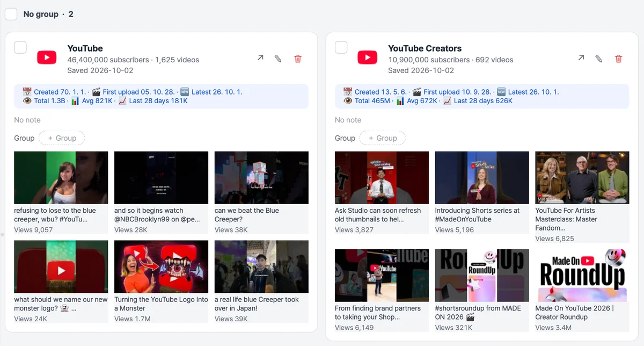Image resolution: width=644 pixels, height=346 pixels.
Task: Open 'refusing to lose to the blue creeper' thumbnail
Action: (61, 177)
